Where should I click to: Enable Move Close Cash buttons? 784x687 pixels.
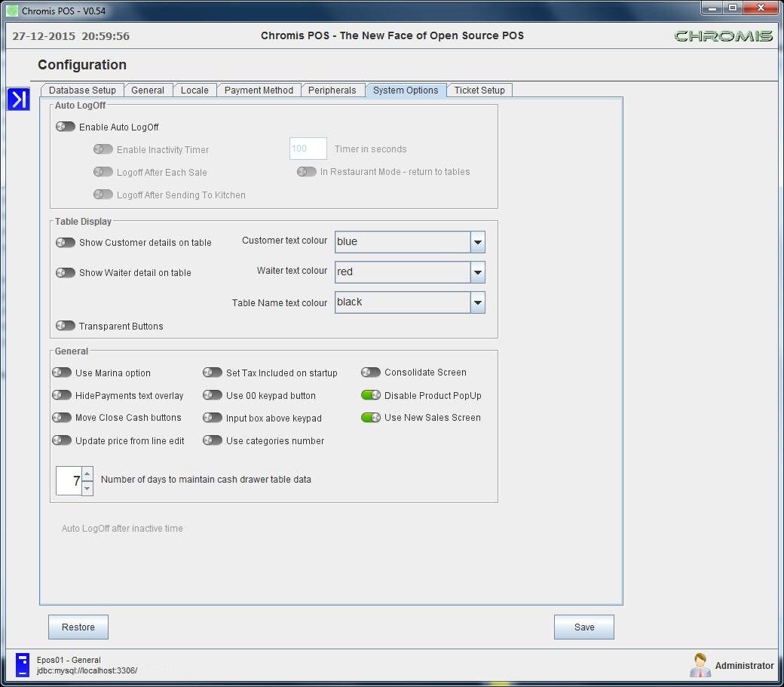62,418
